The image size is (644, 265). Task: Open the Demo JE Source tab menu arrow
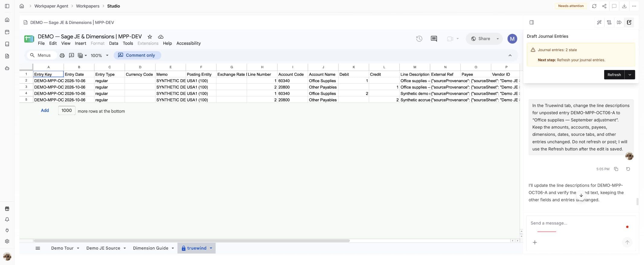click(125, 248)
